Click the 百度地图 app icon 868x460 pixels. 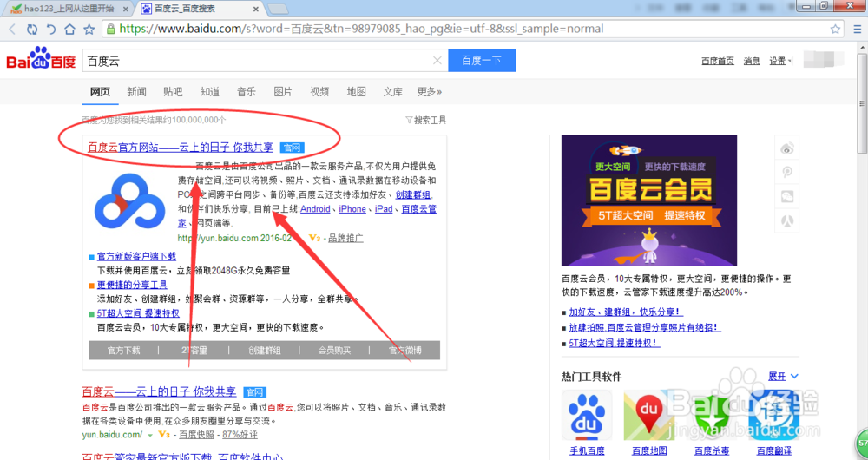pyautogui.click(x=648, y=415)
